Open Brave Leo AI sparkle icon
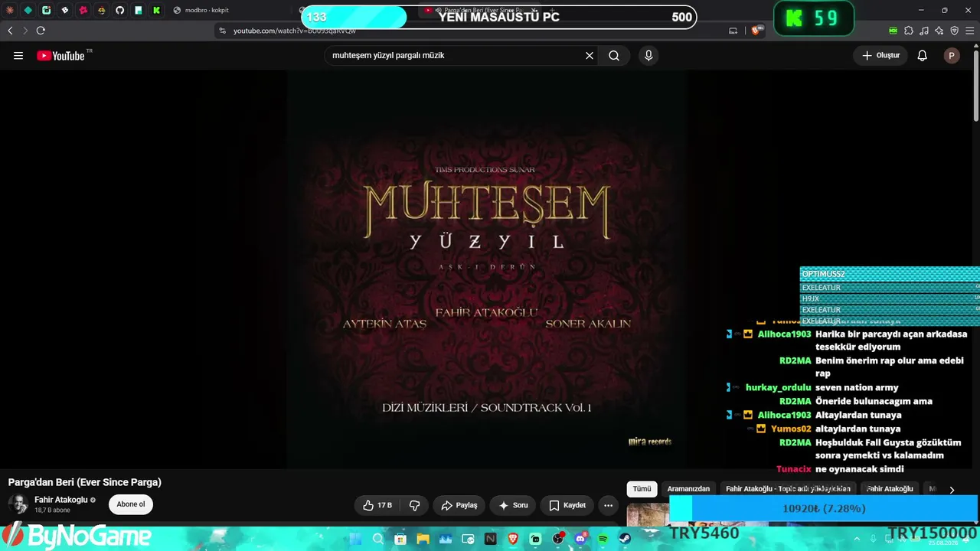Screen dimensions: 980x551 (939, 31)
